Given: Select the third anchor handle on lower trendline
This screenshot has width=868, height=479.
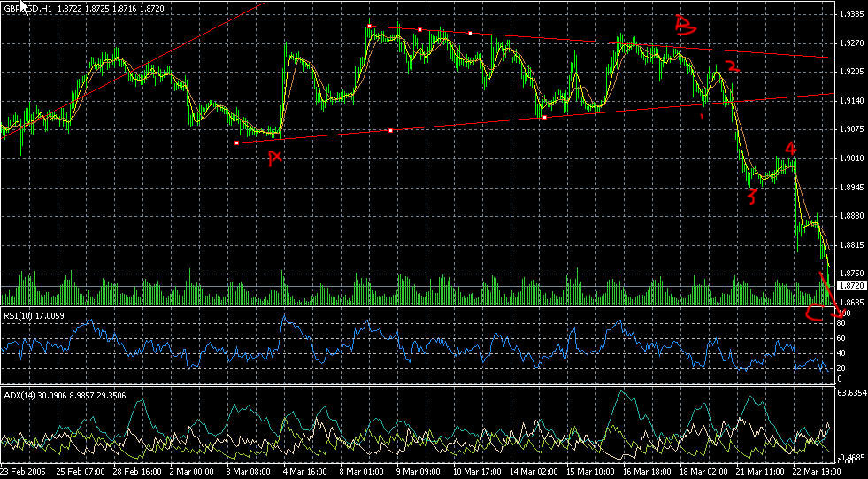Looking at the screenshot, I should pos(545,118).
